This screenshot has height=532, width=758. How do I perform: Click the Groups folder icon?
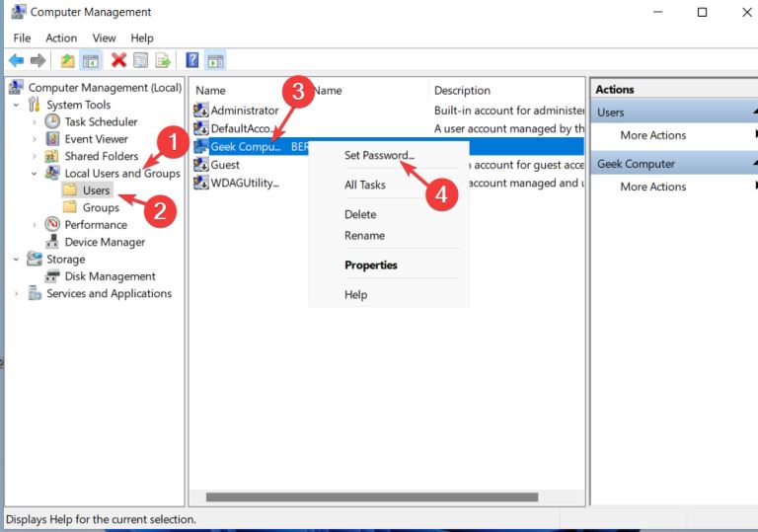(x=70, y=207)
